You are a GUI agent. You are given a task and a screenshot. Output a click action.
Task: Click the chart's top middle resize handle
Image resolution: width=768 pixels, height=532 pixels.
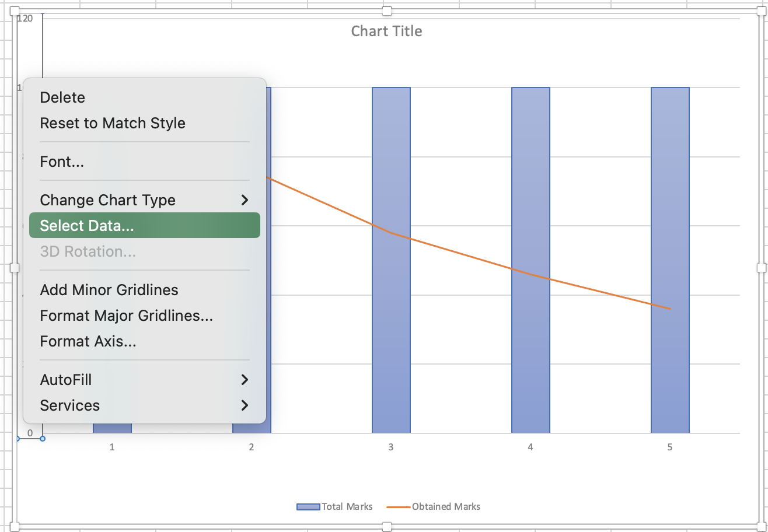386,11
